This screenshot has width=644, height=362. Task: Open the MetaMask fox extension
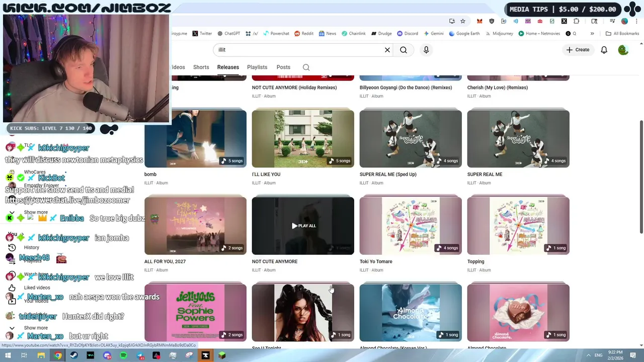pyautogui.click(x=479, y=21)
